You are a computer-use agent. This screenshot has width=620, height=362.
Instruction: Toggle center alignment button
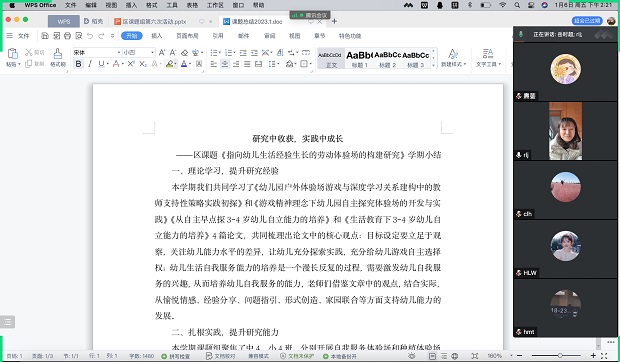225,64
